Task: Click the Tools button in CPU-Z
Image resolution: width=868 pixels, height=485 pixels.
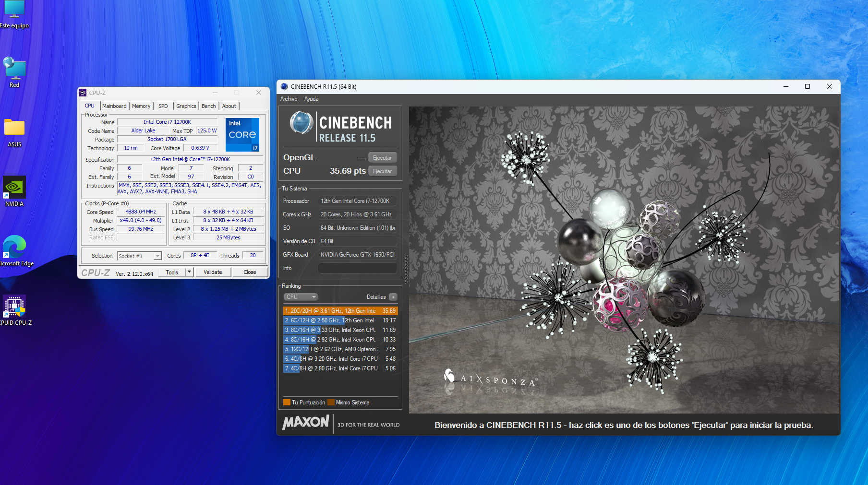Action: pos(172,272)
